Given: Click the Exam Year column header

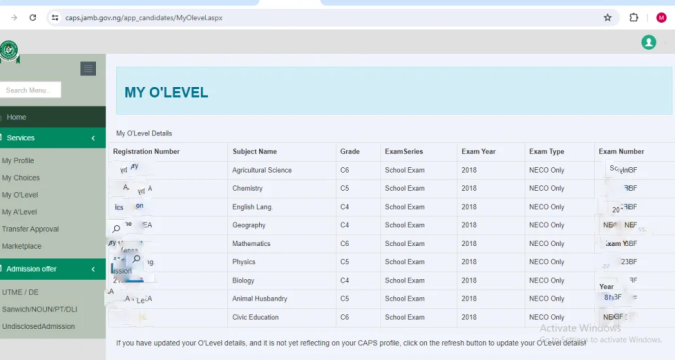Looking at the screenshot, I should (479, 152).
